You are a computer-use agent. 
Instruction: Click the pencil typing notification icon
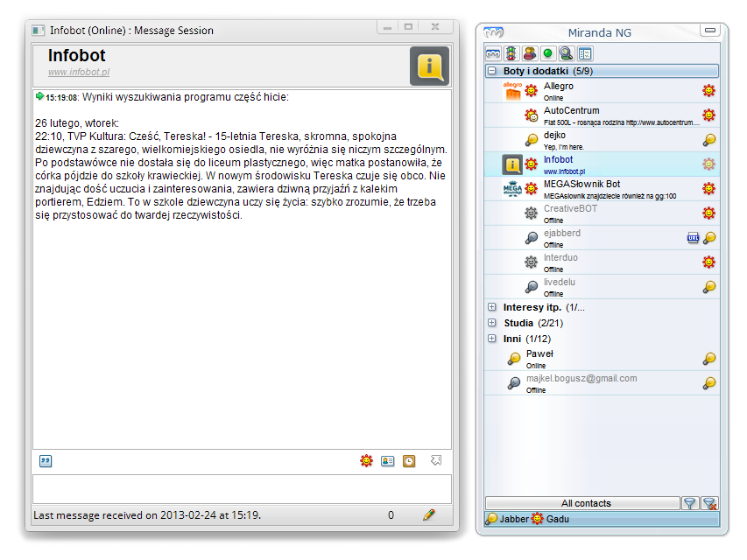click(x=429, y=514)
